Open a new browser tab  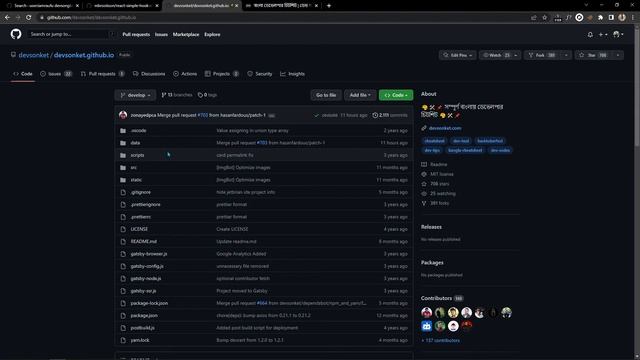(329, 6)
